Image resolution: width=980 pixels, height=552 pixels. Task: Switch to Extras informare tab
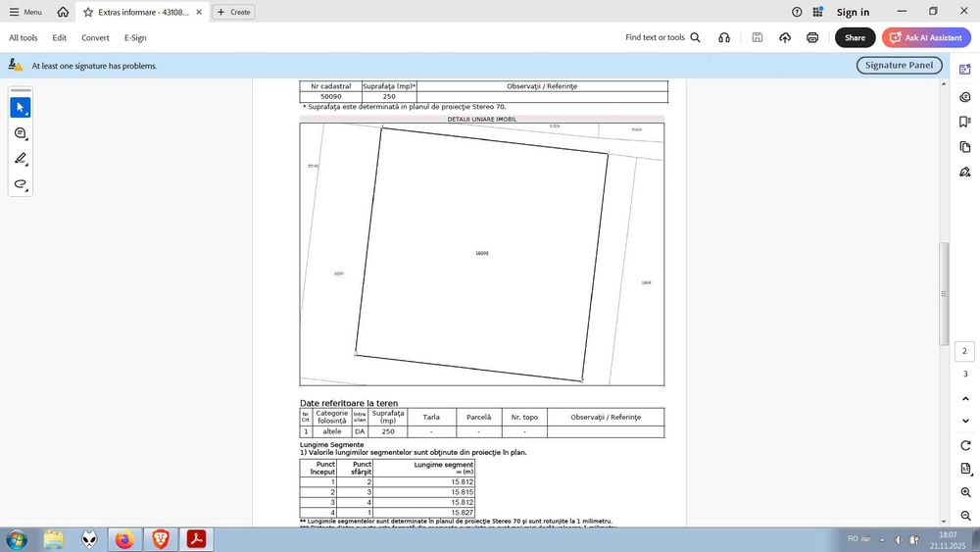143,12
